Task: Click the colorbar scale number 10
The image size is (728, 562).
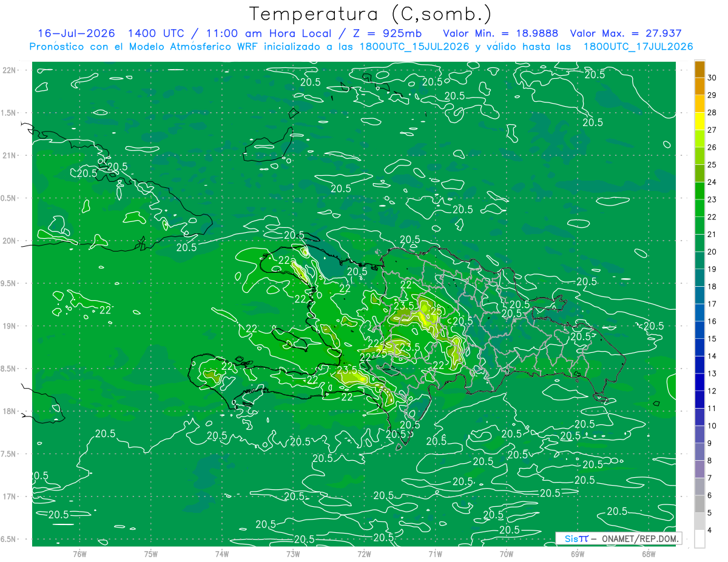Action: point(712,426)
